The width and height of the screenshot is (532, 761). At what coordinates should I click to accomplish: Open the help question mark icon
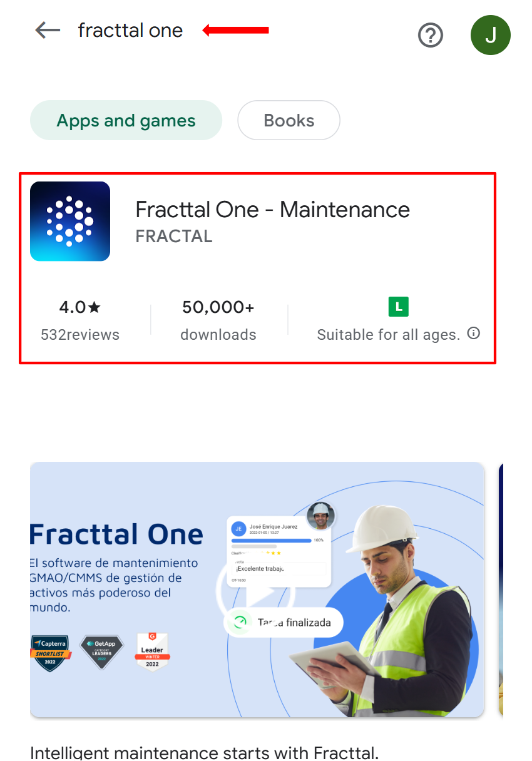click(x=430, y=35)
